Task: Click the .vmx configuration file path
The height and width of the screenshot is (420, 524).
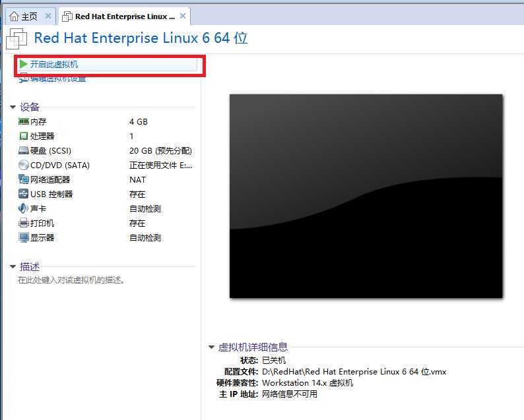Action: point(354,372)
